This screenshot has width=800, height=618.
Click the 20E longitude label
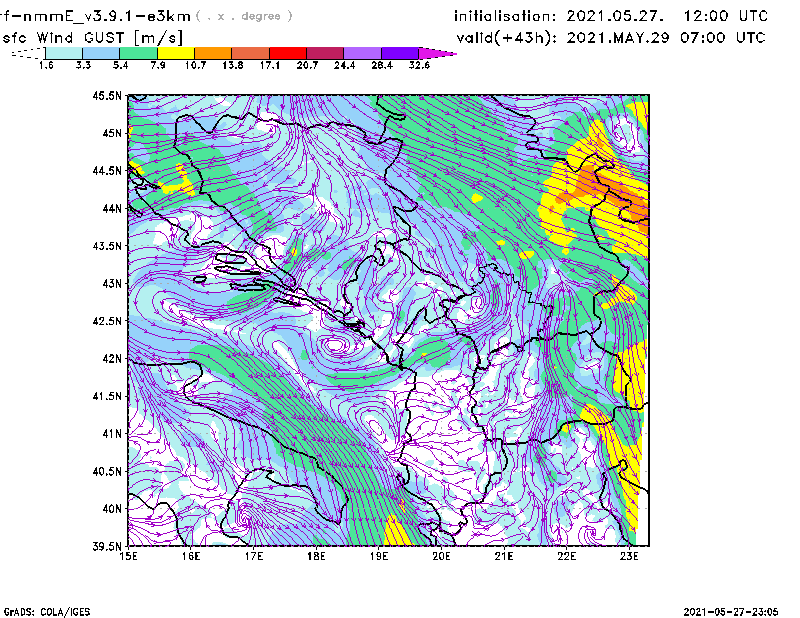441,556
